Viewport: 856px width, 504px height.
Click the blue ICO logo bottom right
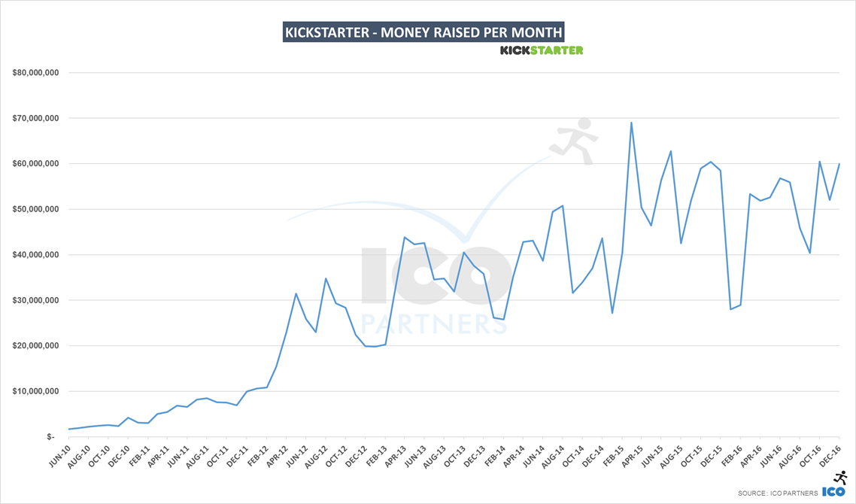click(836, 491)
